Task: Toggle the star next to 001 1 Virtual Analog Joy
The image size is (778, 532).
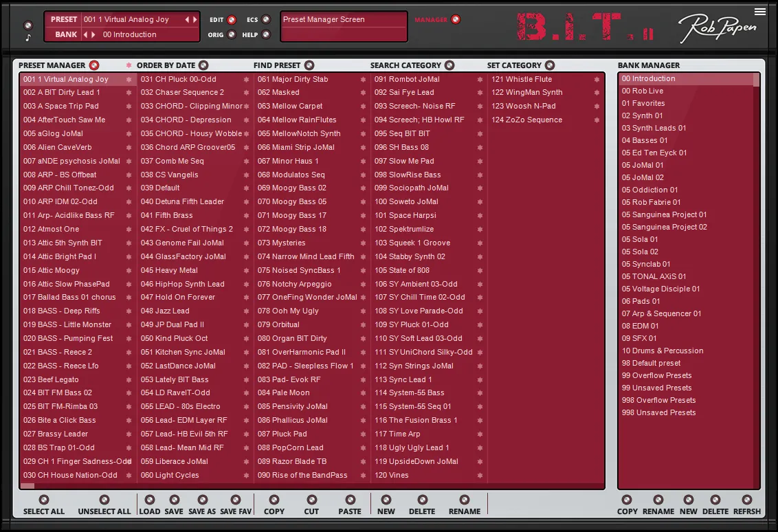Action: (129, 79)
